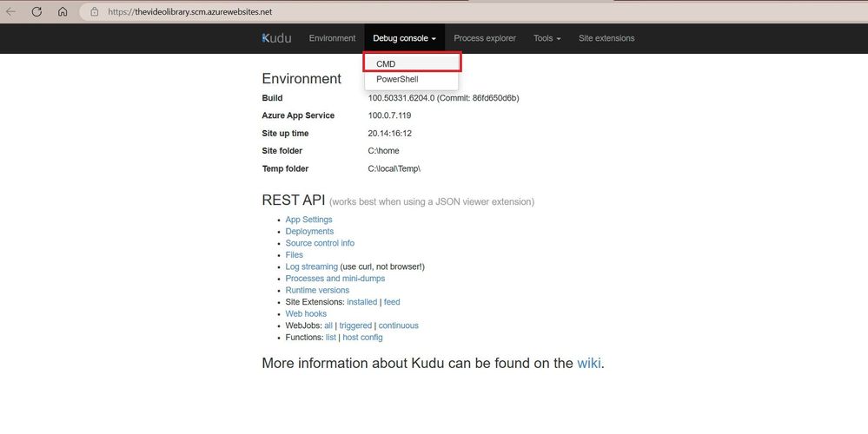The width and height of the screenshot is (868, 434).
Task: Open WebJobs all link
Action: click(328, 325)
